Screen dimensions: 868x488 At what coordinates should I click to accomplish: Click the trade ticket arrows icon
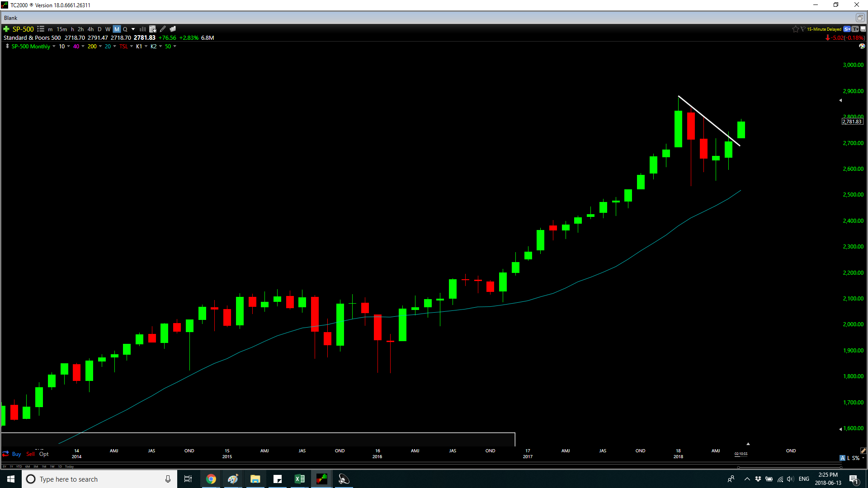(5, 454)
